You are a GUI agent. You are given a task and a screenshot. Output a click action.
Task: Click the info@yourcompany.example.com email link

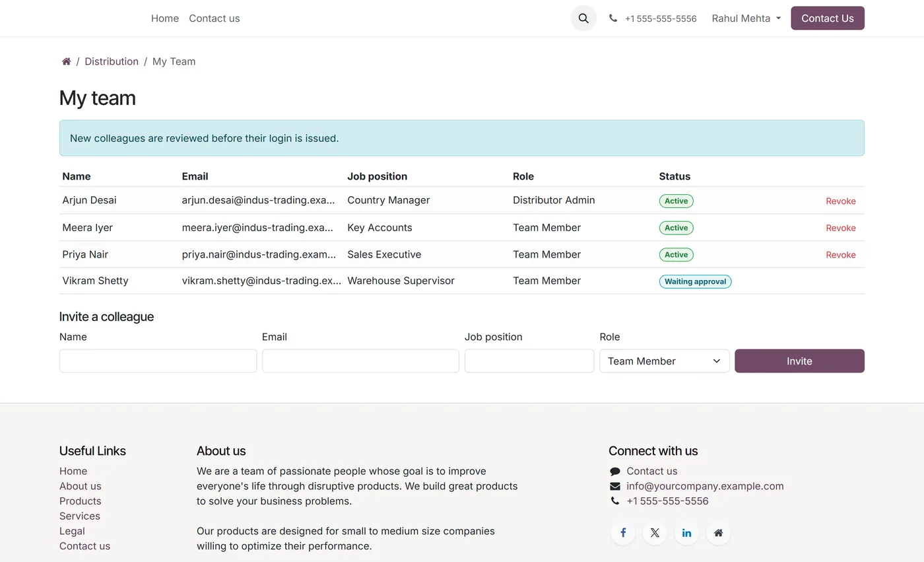click(705, 486)
